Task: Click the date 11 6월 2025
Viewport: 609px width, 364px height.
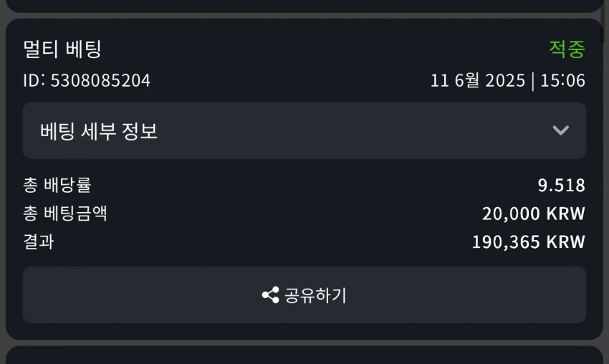Action: point(477,80)
